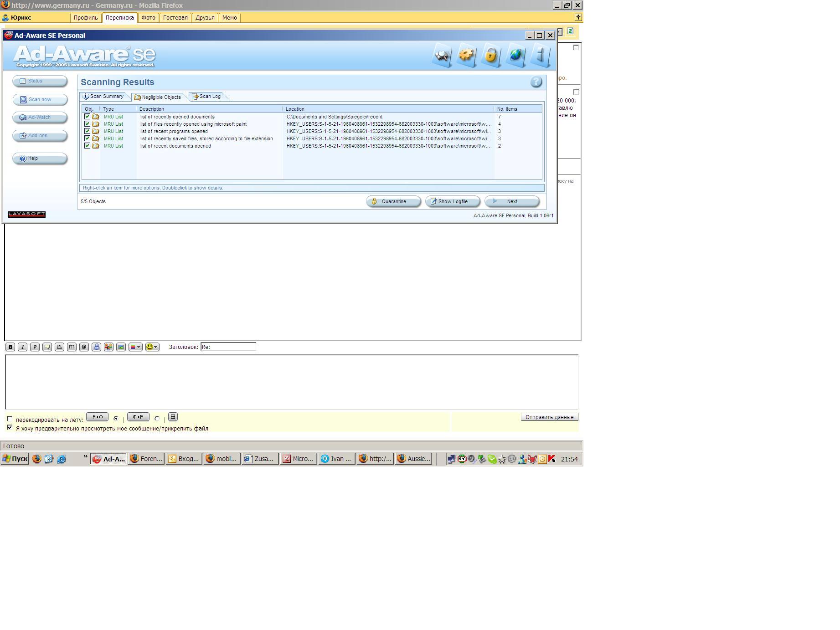The height and width of the screenshot is (630, 840).
Task: Click the Ф→F transliteration button
Action: tap(138, 417)
